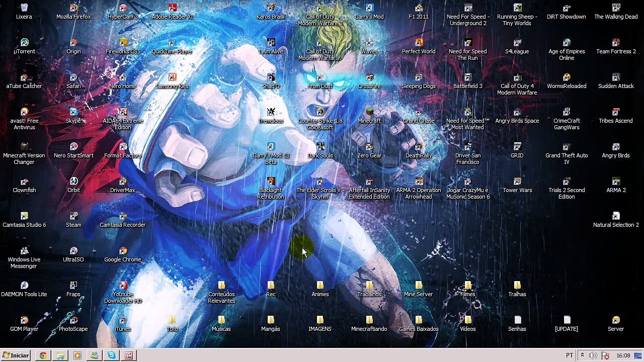Image resolution: width=644 pixels, height=362 pixels.
Task: Show hidden system tray icons
Action: pos(582,355)
